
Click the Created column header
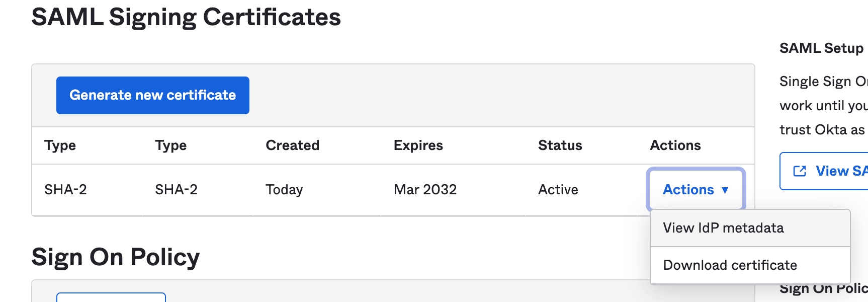(292, 145)
